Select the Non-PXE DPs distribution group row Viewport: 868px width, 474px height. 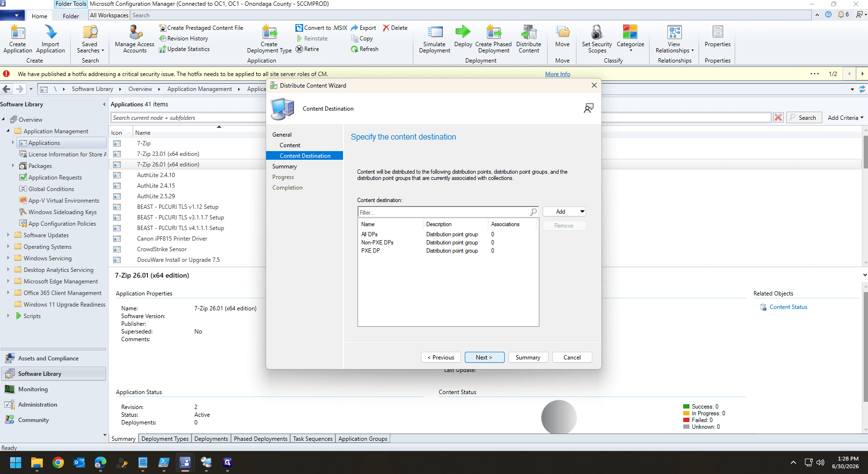[x=447, y=243]
